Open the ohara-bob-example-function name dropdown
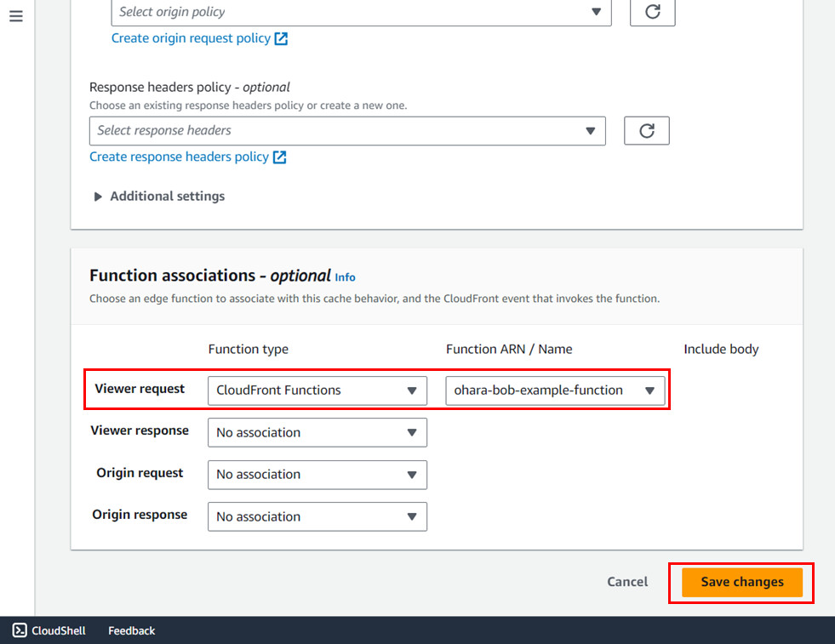The image size is (835, 644). point(554,390)
